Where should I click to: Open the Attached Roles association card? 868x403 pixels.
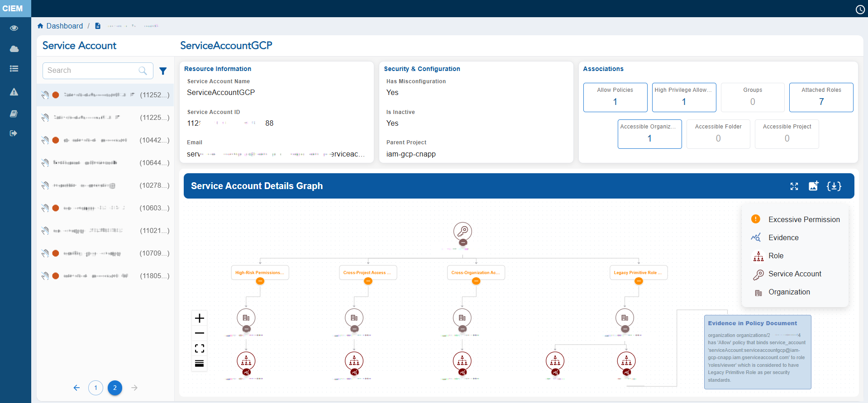[821, 97]
